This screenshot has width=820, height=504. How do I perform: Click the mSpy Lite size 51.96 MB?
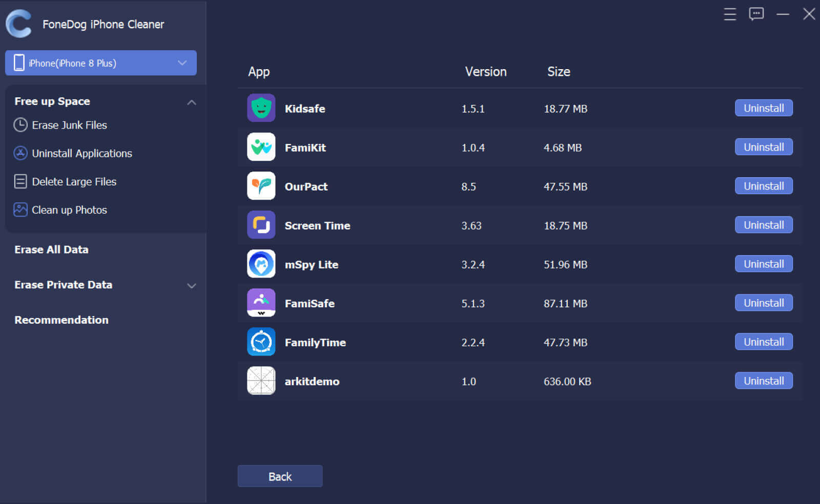click(x=565, y=264)
